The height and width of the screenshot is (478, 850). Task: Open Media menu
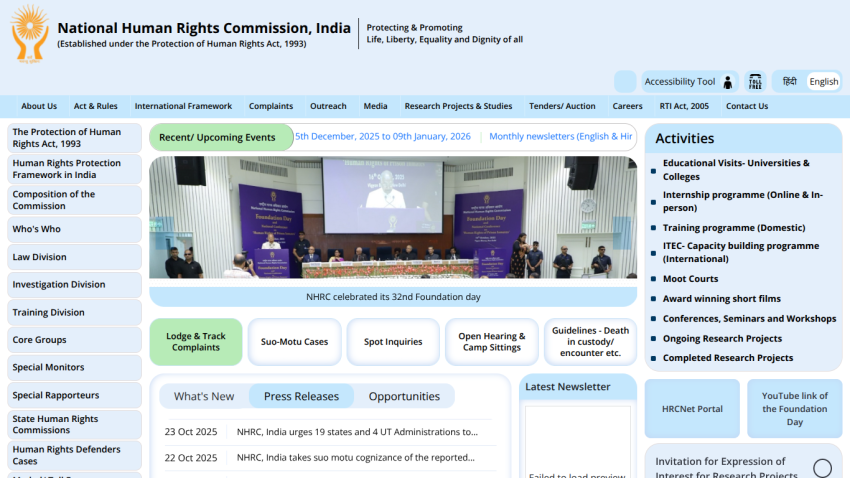point(375,106)
